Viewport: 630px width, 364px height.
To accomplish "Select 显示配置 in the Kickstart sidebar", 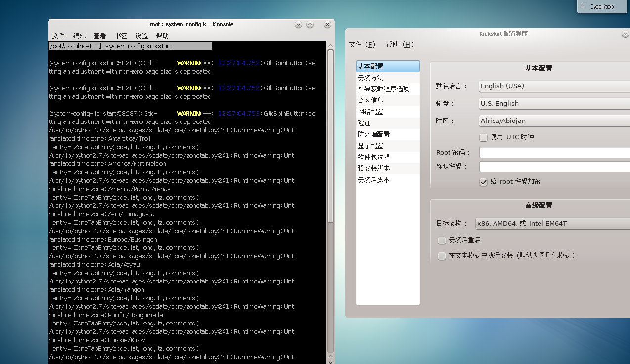I will (388, 146).
